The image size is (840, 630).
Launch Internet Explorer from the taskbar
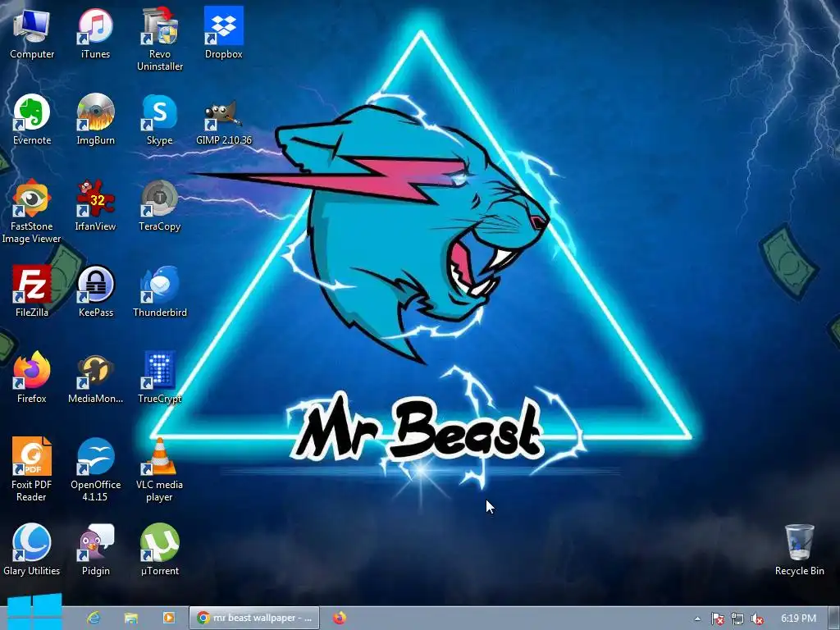[x=94, y=619]
